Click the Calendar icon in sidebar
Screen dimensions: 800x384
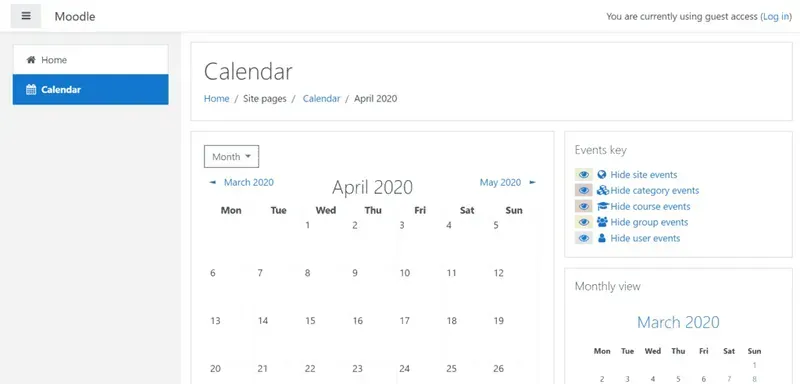pyautogui.click(x=31, y=90)
